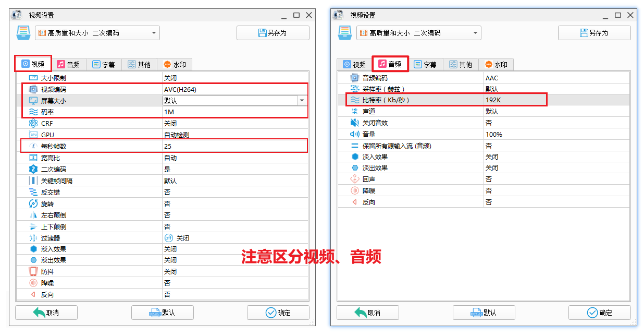Toggle the 过滤器 off switch

pyautogui.click(x=168, y=238)
